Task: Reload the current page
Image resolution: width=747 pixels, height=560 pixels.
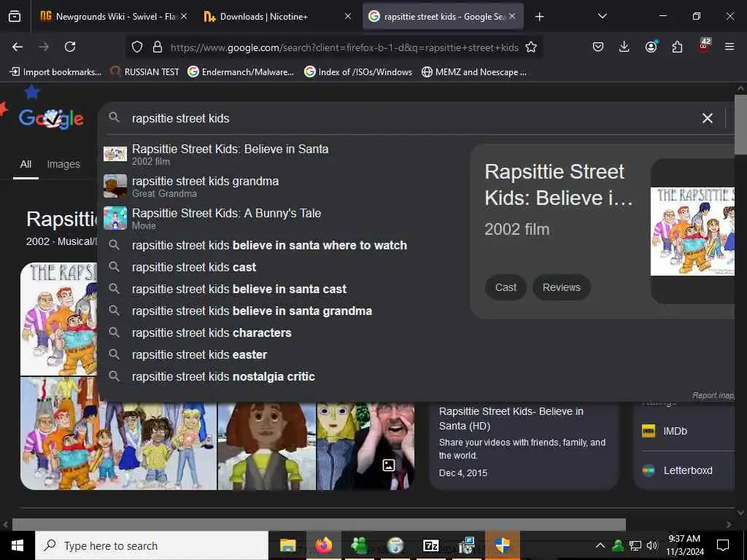Action: point(70,47)
